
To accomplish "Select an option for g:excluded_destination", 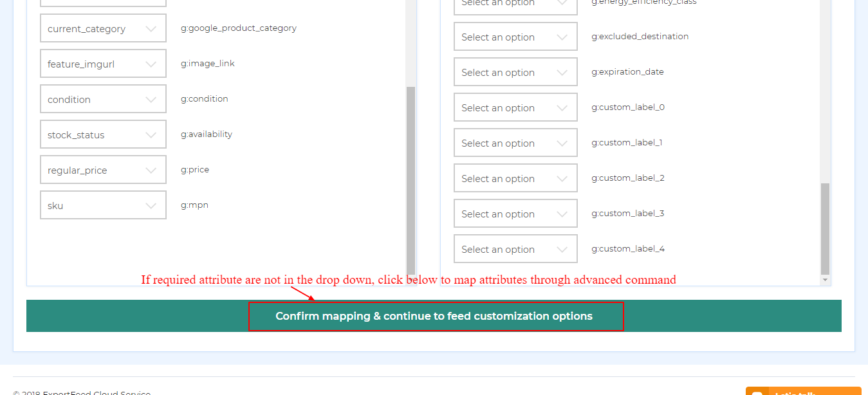I will (x=515, y=37).
